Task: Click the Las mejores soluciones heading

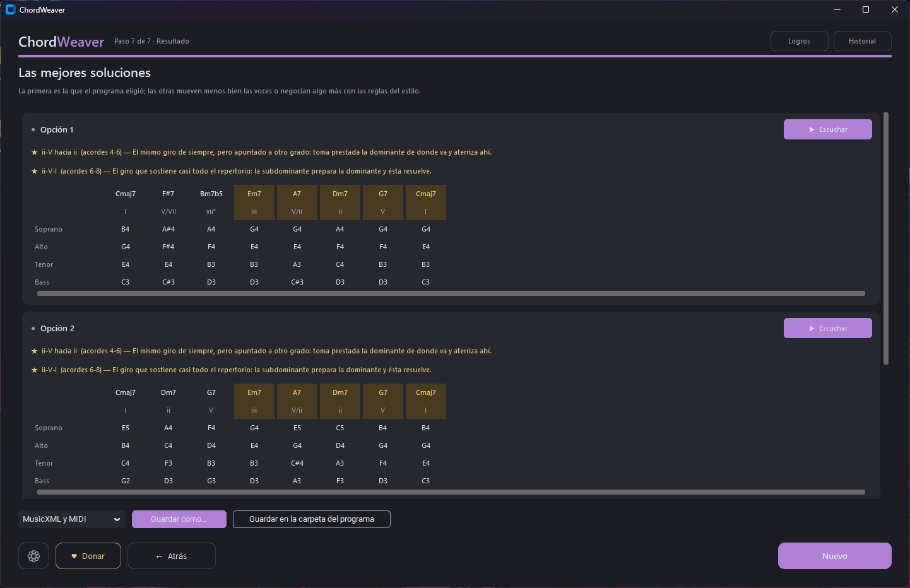Action: click(x=85, y=73)
